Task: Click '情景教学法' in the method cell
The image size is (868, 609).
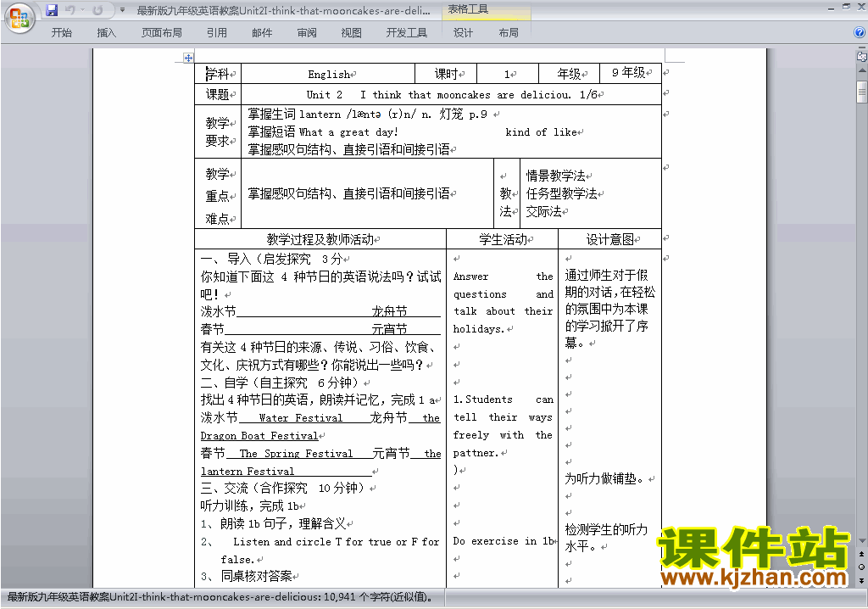Action: click(x=556, y=176)
